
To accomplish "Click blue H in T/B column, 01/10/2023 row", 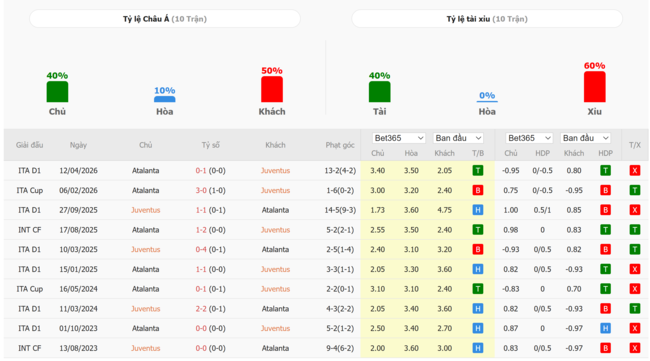I will click(x=478, y=328).
